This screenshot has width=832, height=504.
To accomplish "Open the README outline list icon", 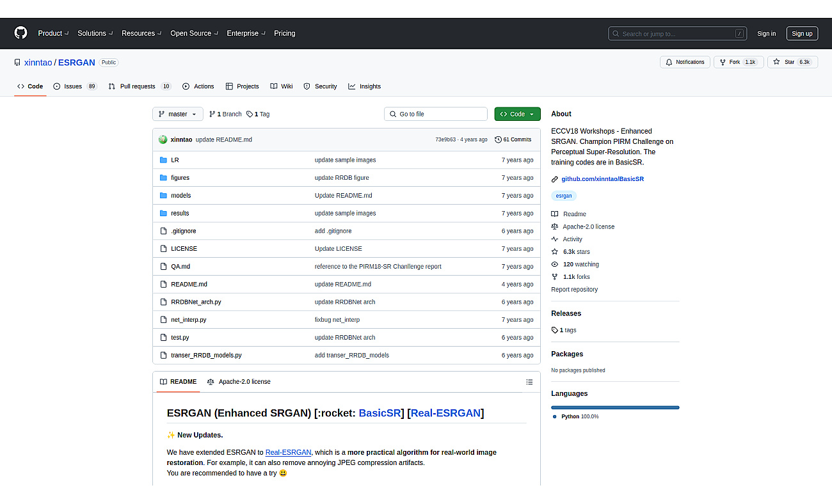I will [x=529, y=382].
